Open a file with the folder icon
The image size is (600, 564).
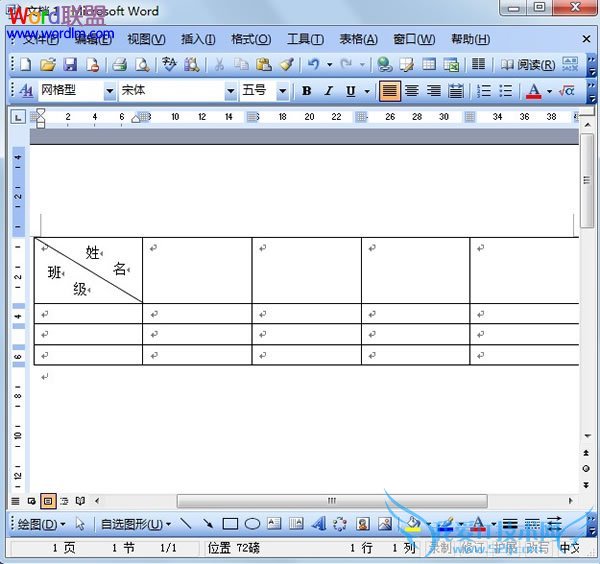click(48, 64)
